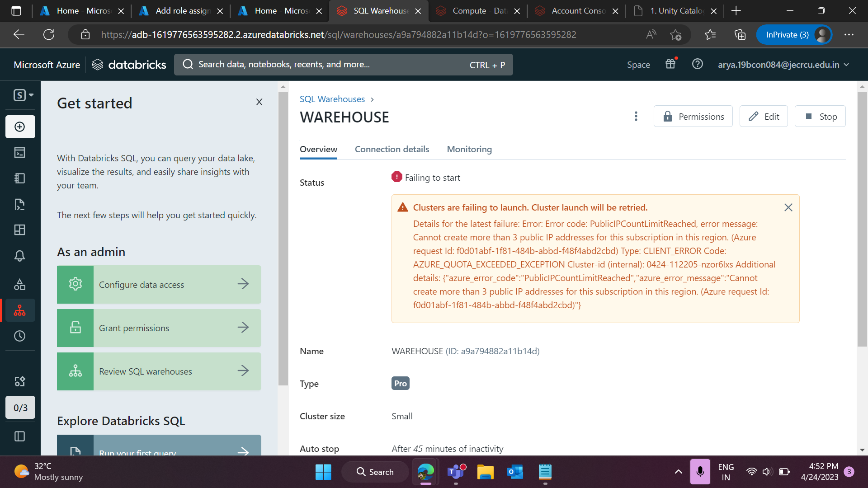Viewport: 868px width, 488px height.
Task: Click the red Failing to start status icon
Action: pyautogui.click(x=396, y=177)
